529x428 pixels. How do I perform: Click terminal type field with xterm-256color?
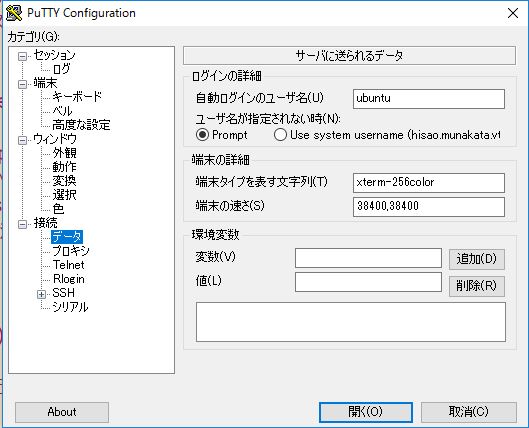[x=429, y=183]
